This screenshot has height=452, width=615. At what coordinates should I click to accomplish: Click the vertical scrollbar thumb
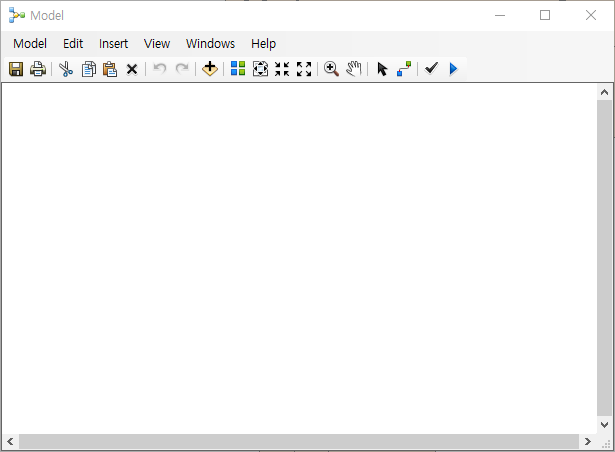tap(604, 258)
